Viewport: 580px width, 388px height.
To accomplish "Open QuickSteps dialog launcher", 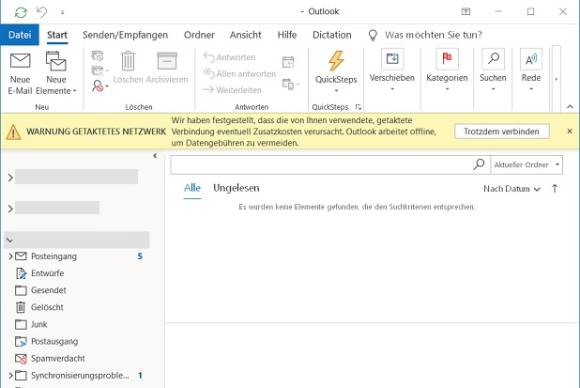I will pyautogui.click(x=358, y=107).
